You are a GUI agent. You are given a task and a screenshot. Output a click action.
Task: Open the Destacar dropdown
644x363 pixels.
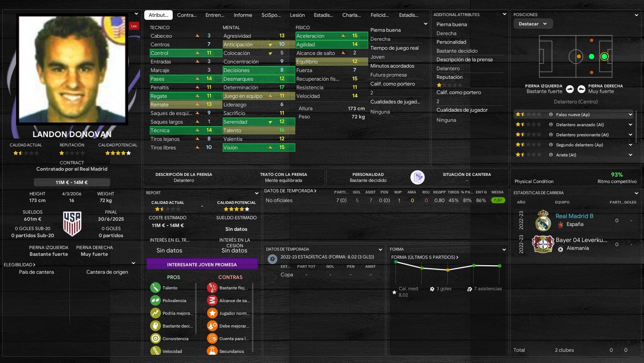(x=533, y=24)
